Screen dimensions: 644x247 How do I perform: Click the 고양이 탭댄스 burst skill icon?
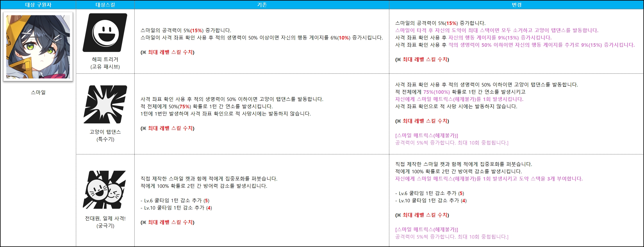click(105, 104)
